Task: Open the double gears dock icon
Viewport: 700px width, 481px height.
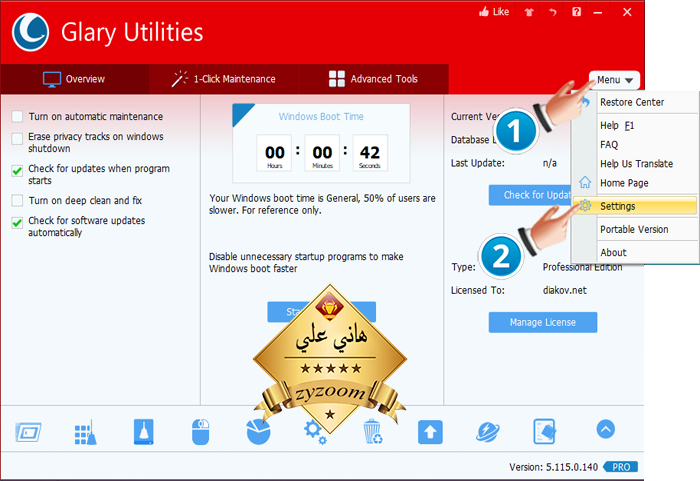Action: 315,432
